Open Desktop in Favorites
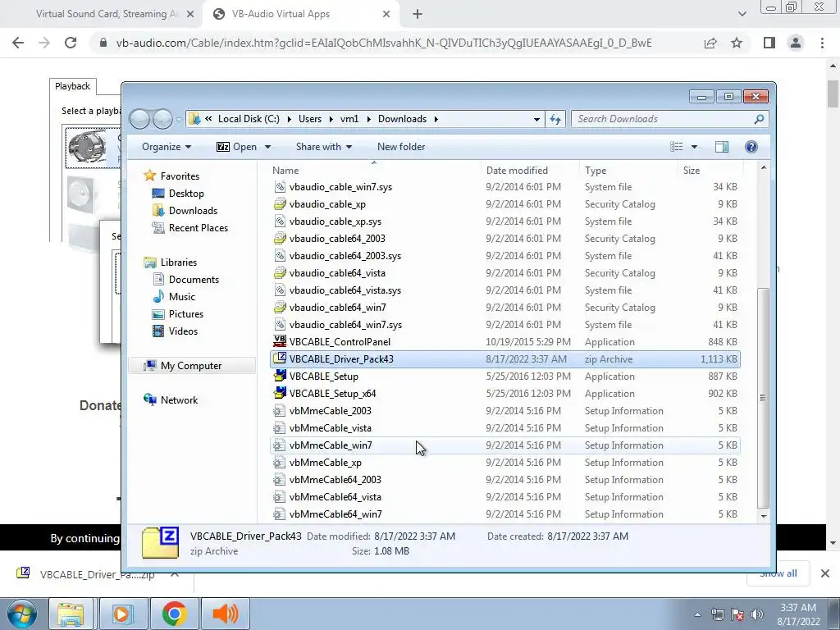 177,194
